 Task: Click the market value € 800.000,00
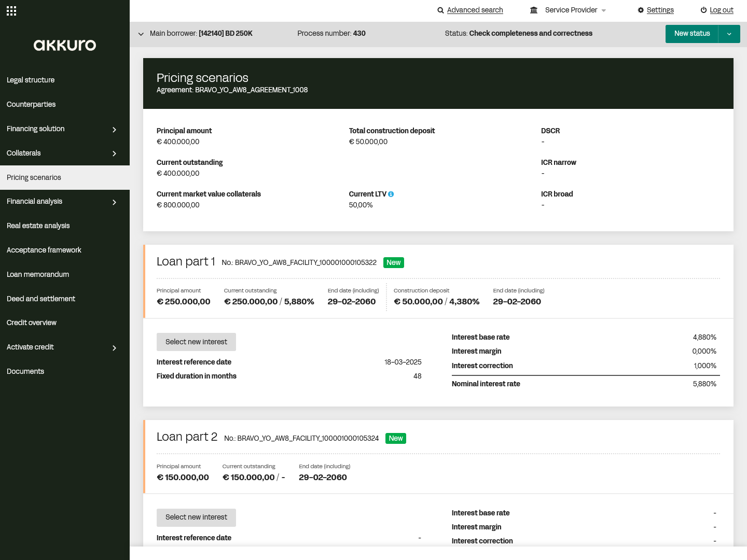[178, 205]
